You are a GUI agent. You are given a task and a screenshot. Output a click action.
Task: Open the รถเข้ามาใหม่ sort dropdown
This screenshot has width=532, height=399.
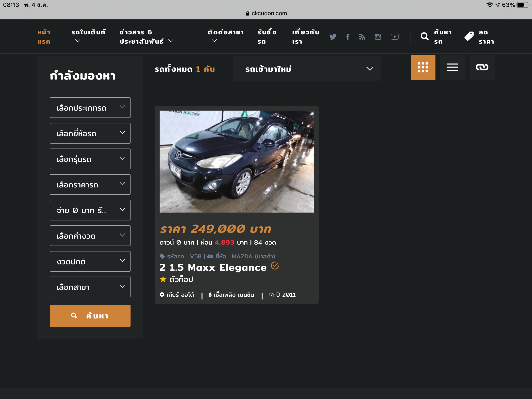(307, 69)
